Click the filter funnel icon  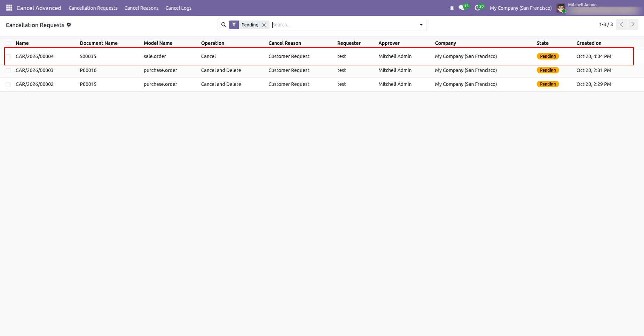[234, 25]
